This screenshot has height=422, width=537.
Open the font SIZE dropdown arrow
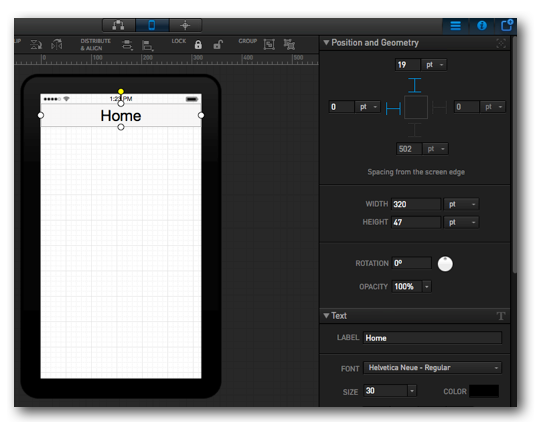tap(412, 391)
